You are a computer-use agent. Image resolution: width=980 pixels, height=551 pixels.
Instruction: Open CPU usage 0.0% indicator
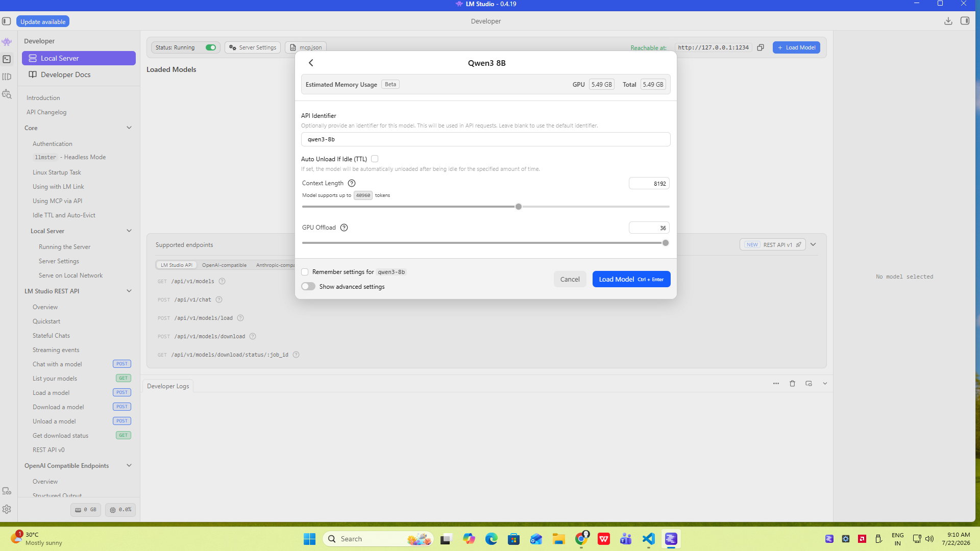coord(120,510)
